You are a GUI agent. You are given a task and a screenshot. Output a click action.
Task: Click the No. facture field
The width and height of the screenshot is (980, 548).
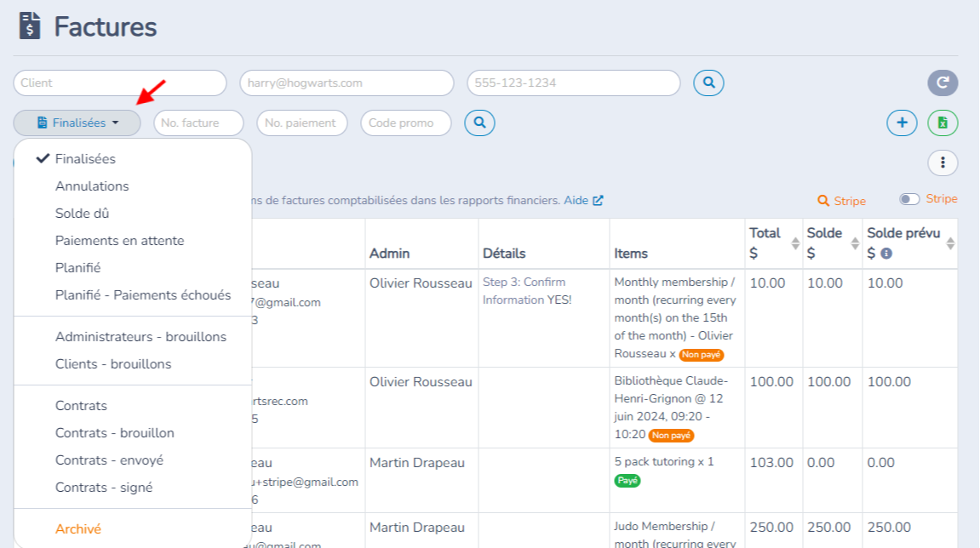[x=198, y=123]
